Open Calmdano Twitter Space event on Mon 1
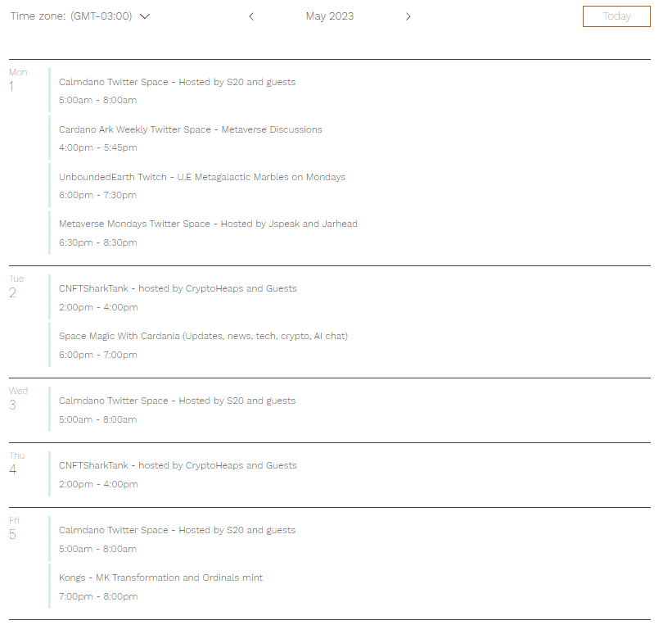Screen dimensions: 672x625 pyautogui.click(x=177, y=82)
